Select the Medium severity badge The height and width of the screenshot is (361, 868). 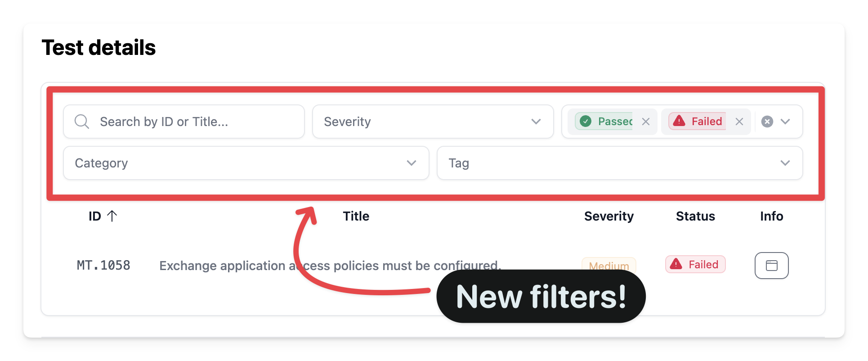point(608,266)
